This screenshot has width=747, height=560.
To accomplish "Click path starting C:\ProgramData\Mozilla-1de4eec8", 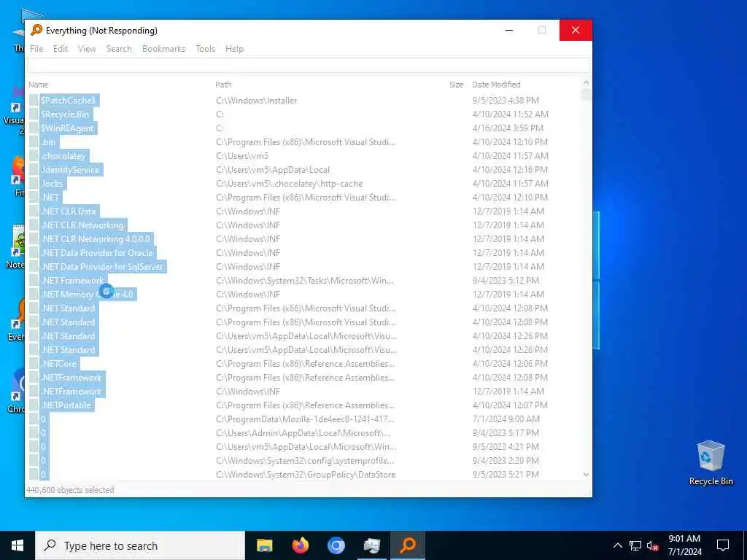I will [305, 419].
